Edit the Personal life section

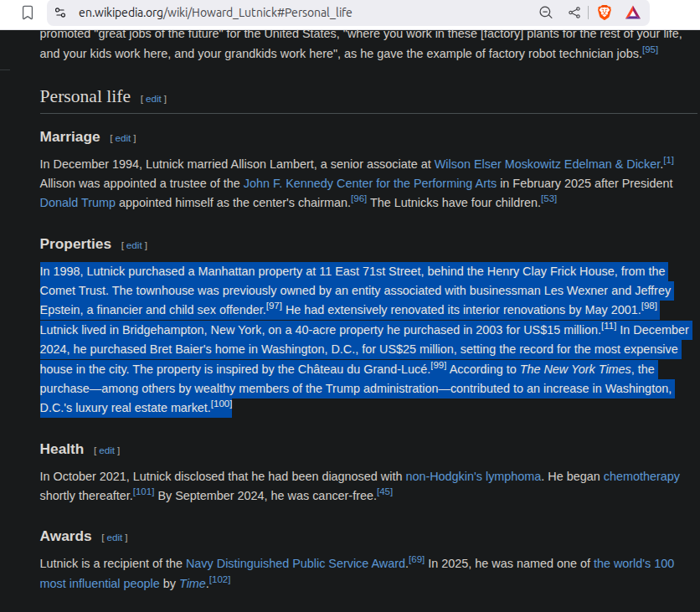153,99
